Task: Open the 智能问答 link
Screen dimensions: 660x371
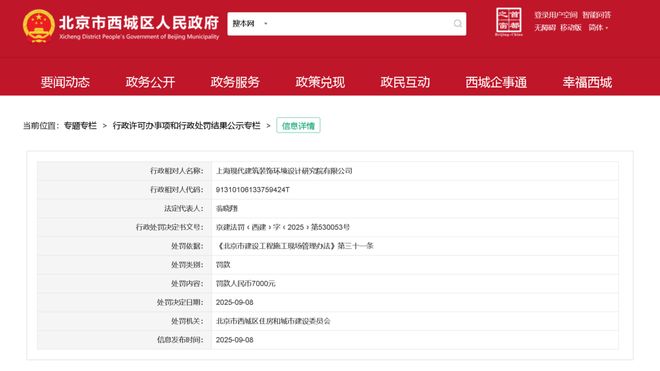Action: click(596, 15)
